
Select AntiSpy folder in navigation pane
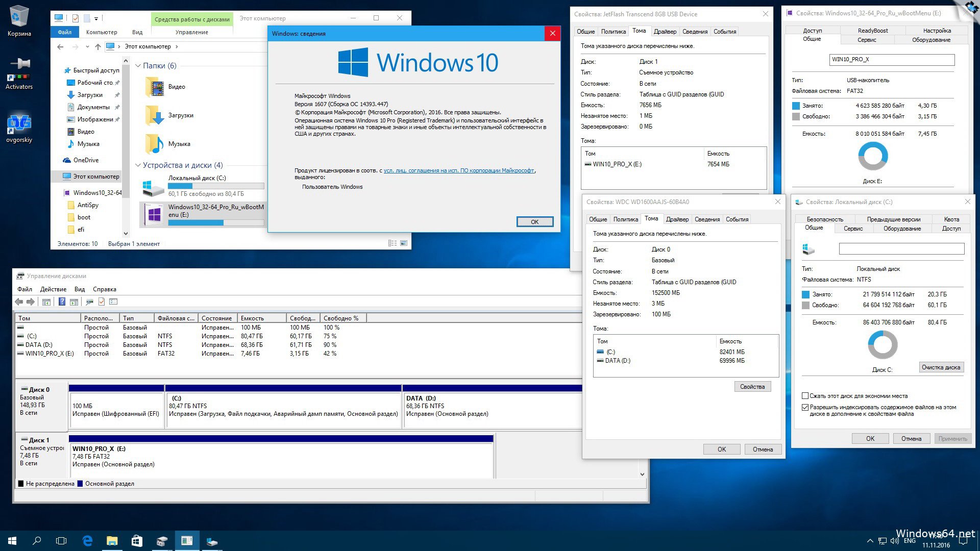pyautogui.click(x=88, y=205)
